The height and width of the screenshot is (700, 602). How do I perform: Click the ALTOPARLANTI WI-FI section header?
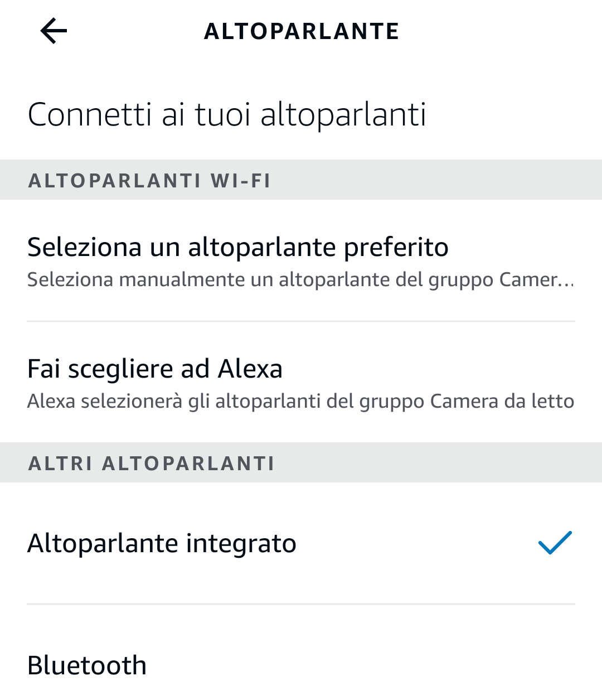[149, 181]
